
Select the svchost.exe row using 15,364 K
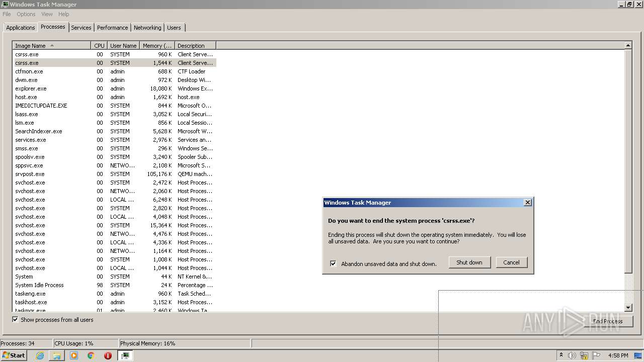click(x=114, y=225)
